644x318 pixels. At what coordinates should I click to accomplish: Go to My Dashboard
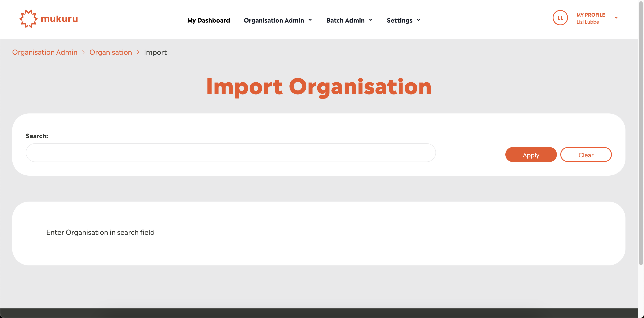208,20
